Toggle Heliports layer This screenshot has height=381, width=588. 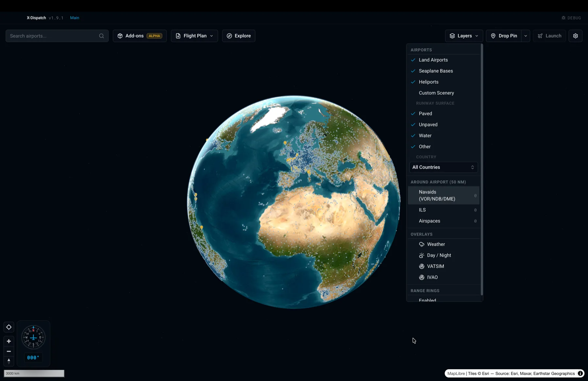(444, 82)
